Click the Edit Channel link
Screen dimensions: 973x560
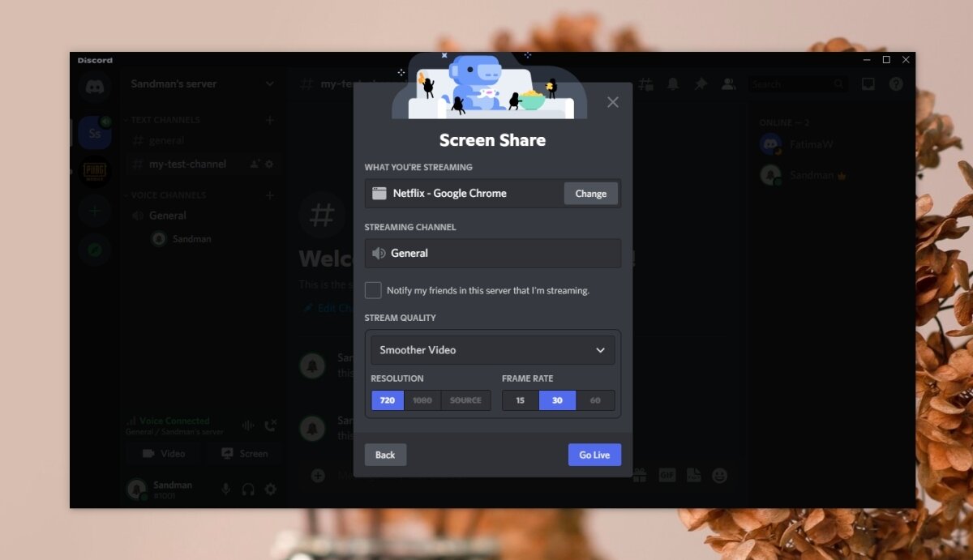pos(328,309)
